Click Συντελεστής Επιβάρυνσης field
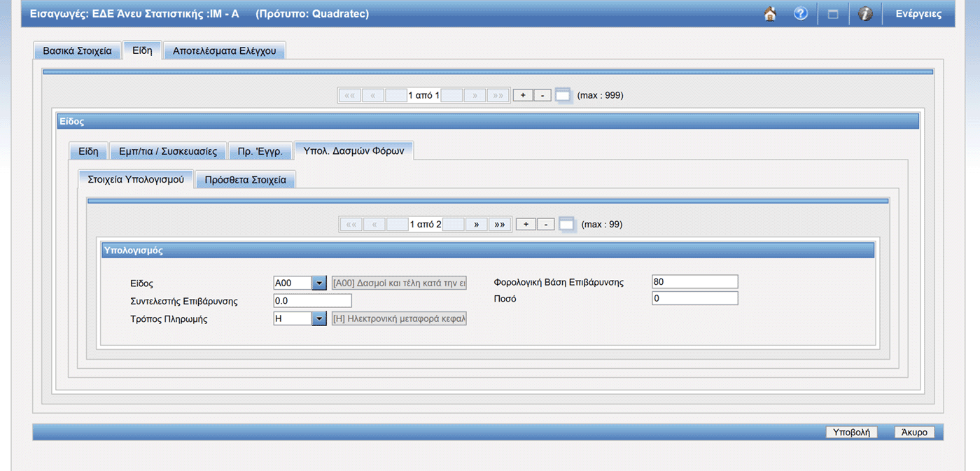This screenshot has height=471, width=980. (x=312, y=301)
